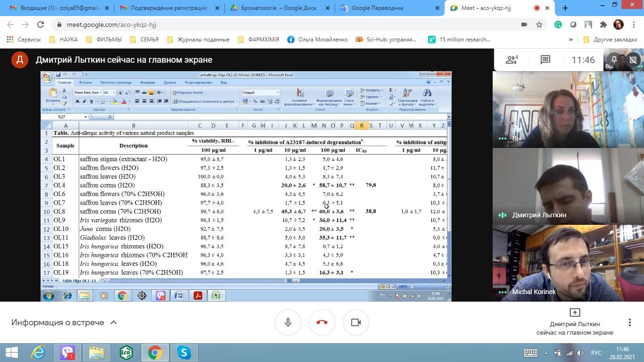This screenshot has width=644, height=362.
Task: Click the camera permission icon in address bar
Action: pos(524,25)
